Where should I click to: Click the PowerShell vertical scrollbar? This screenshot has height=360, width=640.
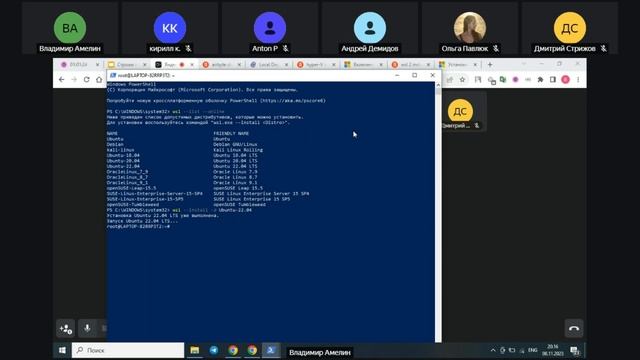[438, 211]
